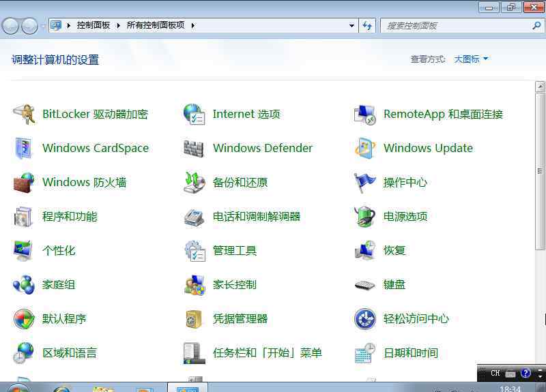
Task: Open the 大图标 view mode dropdown
Action: click(471, 59)
